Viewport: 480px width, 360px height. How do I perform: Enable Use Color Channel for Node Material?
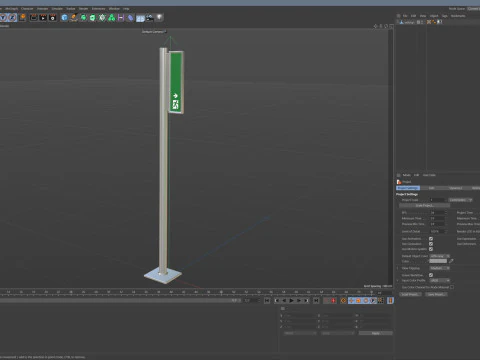click(x=452, y=287)
